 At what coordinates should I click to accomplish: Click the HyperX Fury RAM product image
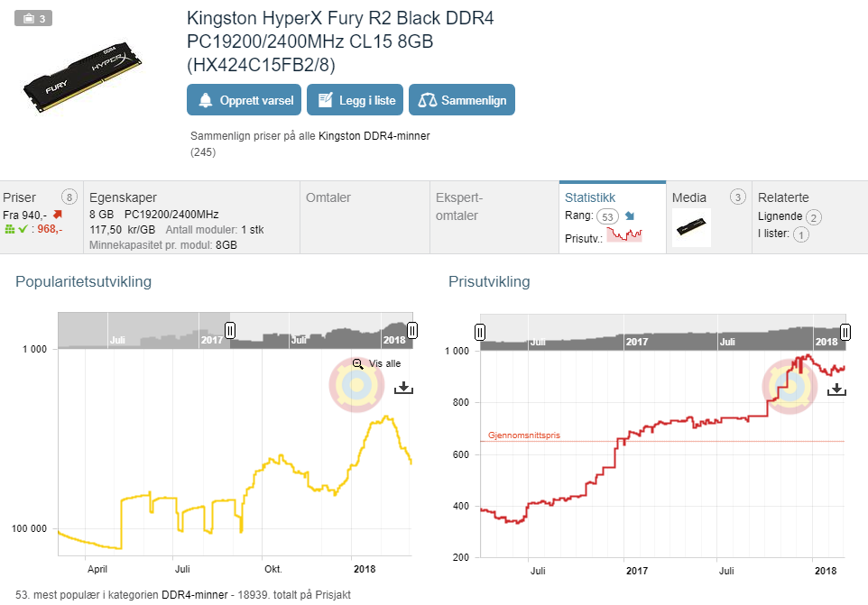[83, 78]
